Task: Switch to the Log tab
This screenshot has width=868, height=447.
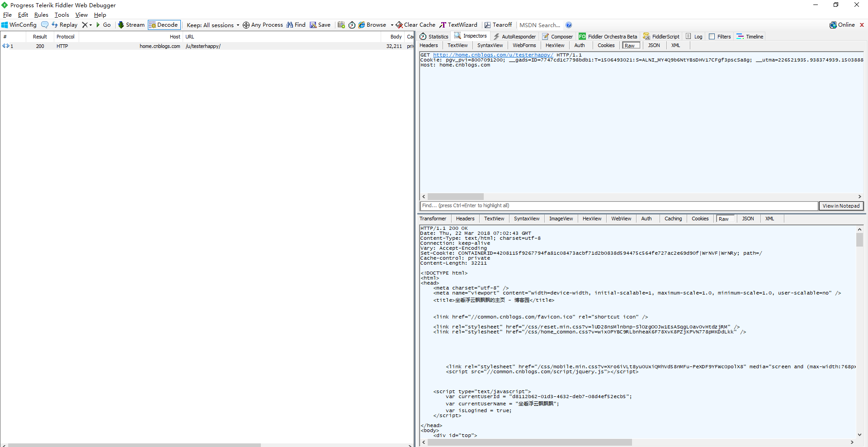Action: pos(694,37)
